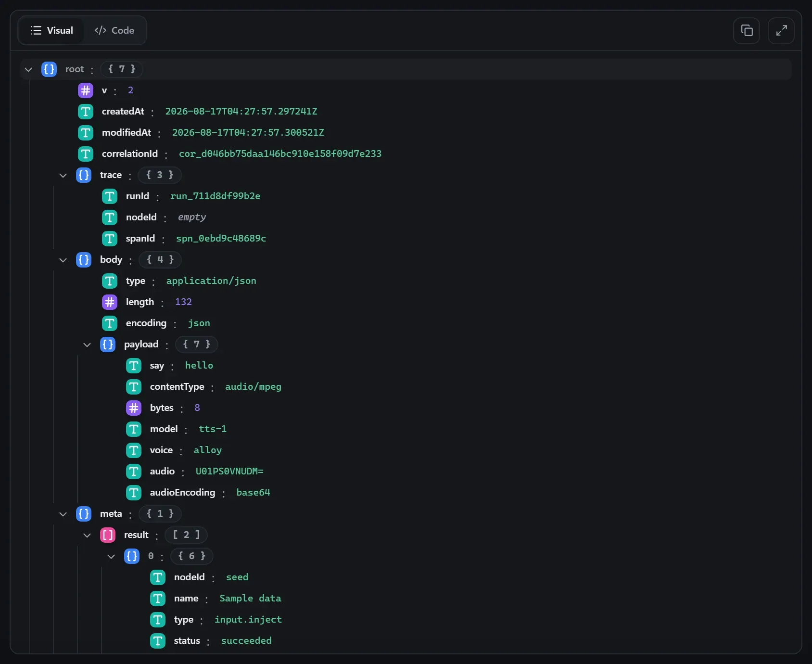Click the name value Sample data
This screenshot has width=812, height=664.
click(x=251, y=599)
